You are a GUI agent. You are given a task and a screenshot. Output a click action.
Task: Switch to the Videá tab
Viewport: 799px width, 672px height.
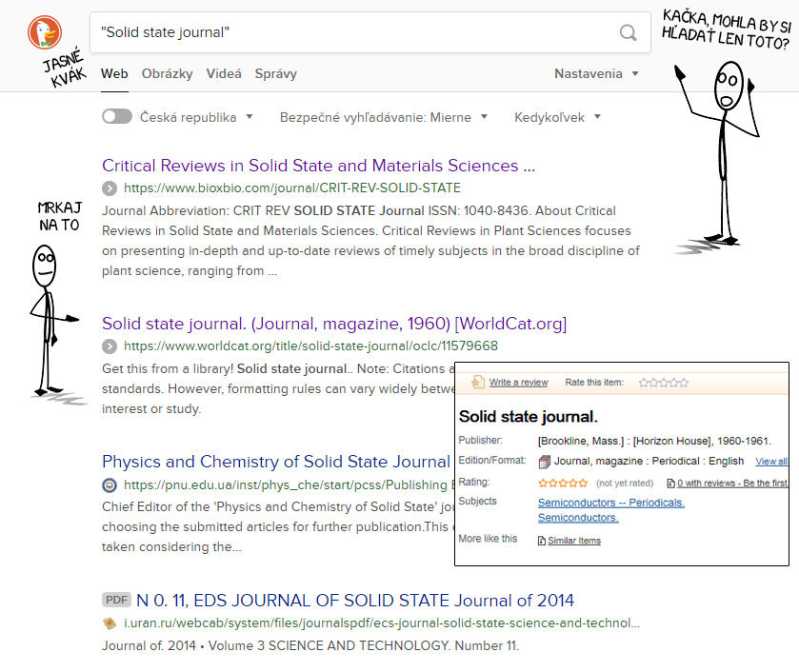pyautogui.click(x=224, y=73)
